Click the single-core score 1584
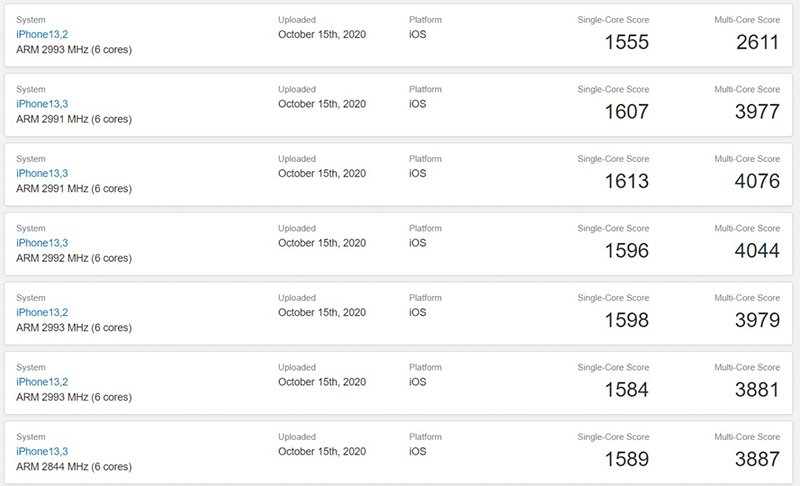 tap(627, 391)
